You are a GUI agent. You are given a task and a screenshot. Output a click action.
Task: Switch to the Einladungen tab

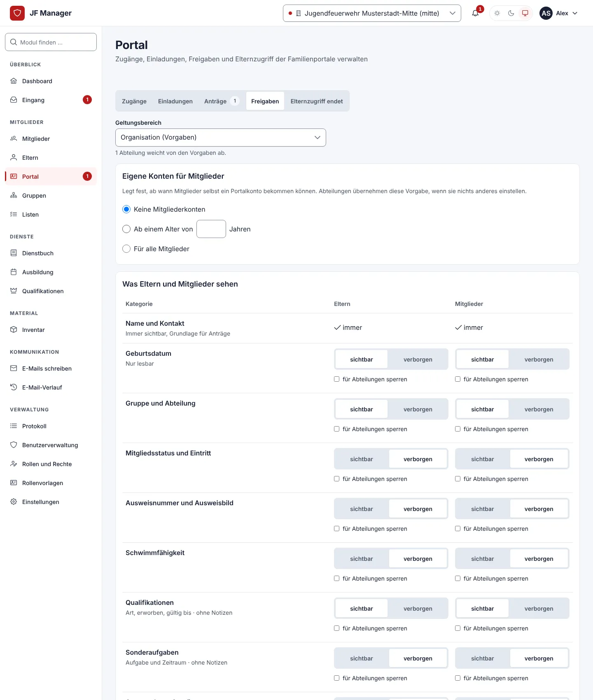pos(175,101)
